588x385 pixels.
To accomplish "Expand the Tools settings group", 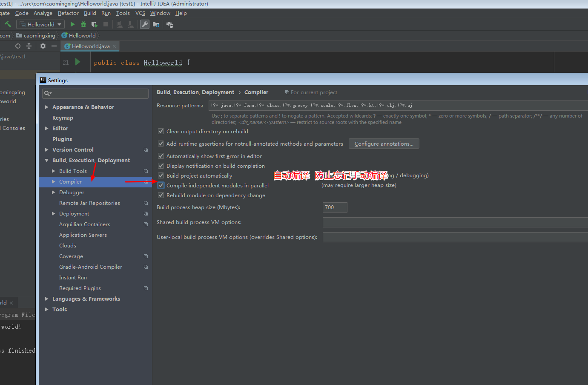I will 47,309.
